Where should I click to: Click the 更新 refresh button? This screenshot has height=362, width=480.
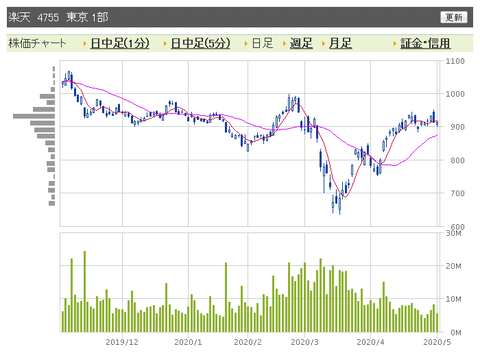click(x=454, y=17)
